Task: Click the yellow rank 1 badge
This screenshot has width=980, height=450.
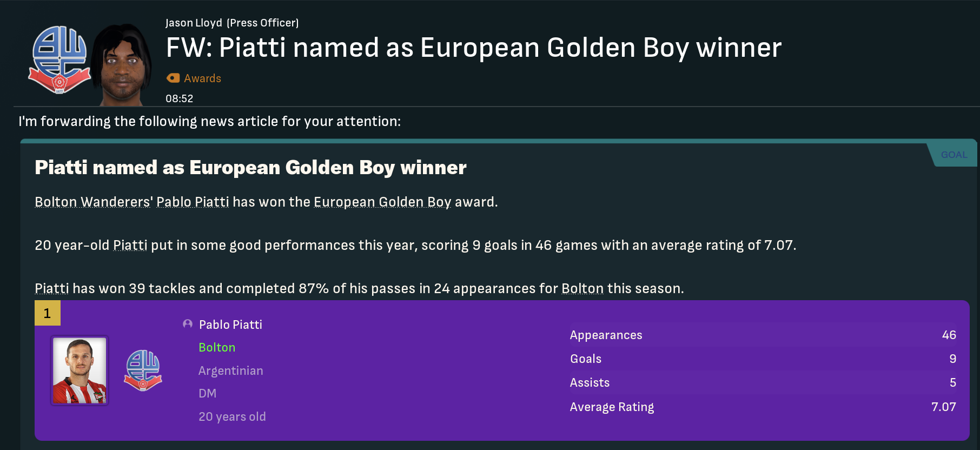Action: [x=47, y=313]
